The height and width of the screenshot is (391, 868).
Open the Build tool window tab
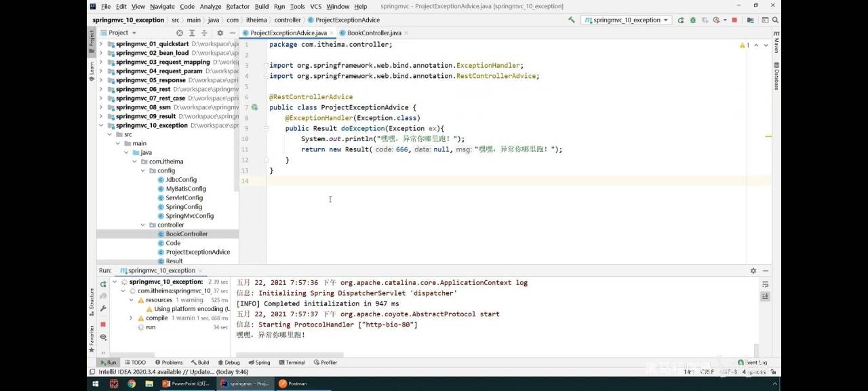200,362
